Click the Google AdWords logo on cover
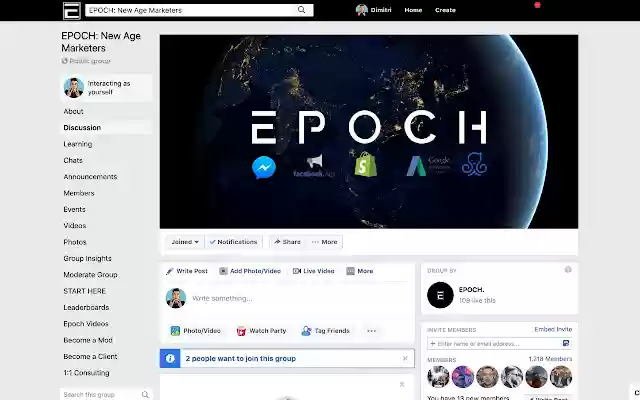Viewport: 640px width, 400px height. (428, 166)
